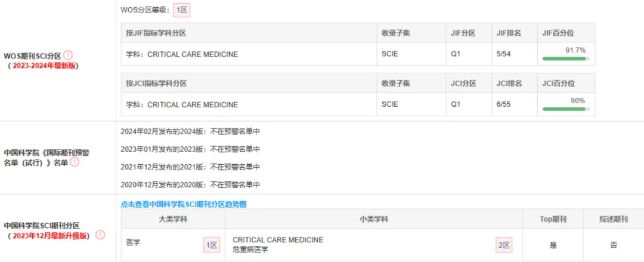
Task: Click the 2024年02月发布的2024版 warning list entry
Action: pyautogui.click(x=191, y=132)
